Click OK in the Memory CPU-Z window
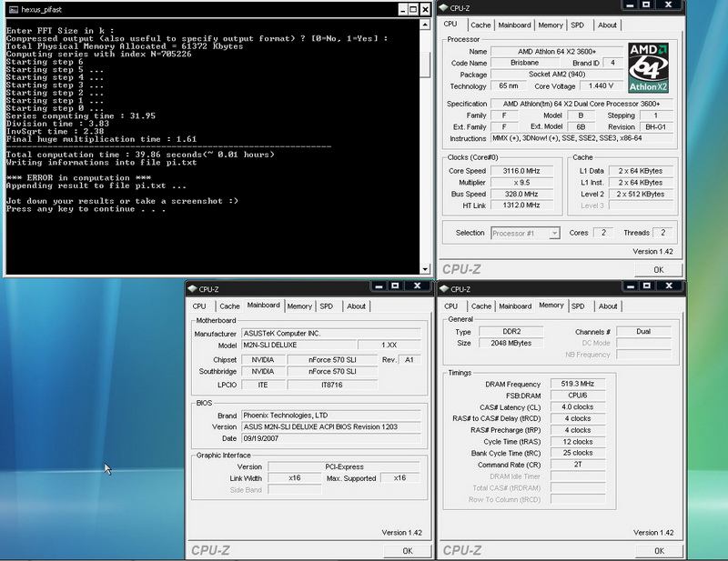Viewport: 728px width, 561px height. click(659, 551)
